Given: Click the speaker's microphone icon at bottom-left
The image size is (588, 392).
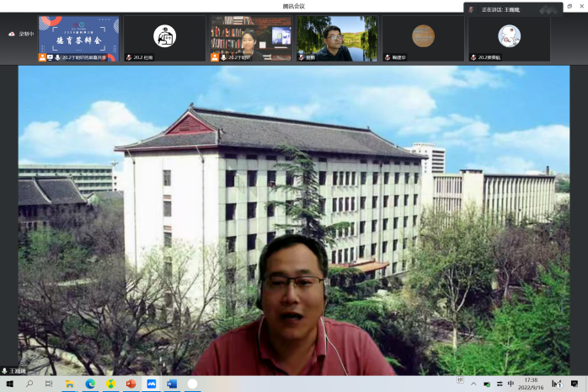Looking at the screenshot, I should (x=4, y=370).
